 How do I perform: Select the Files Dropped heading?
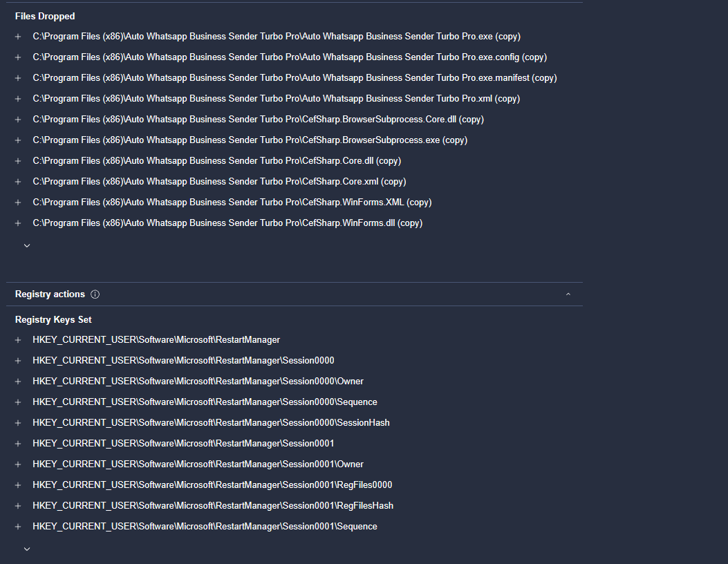tap(45, 17)
